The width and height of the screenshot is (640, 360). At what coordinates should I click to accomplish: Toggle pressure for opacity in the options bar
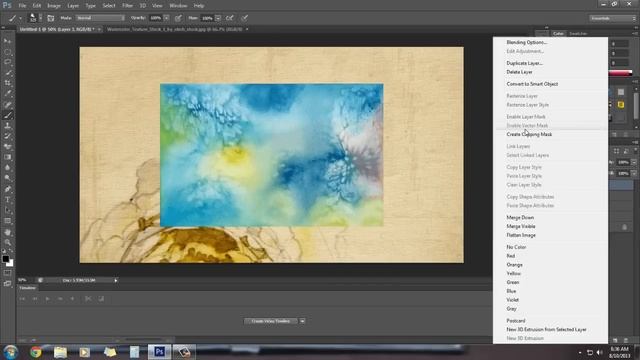click(178, 18)
